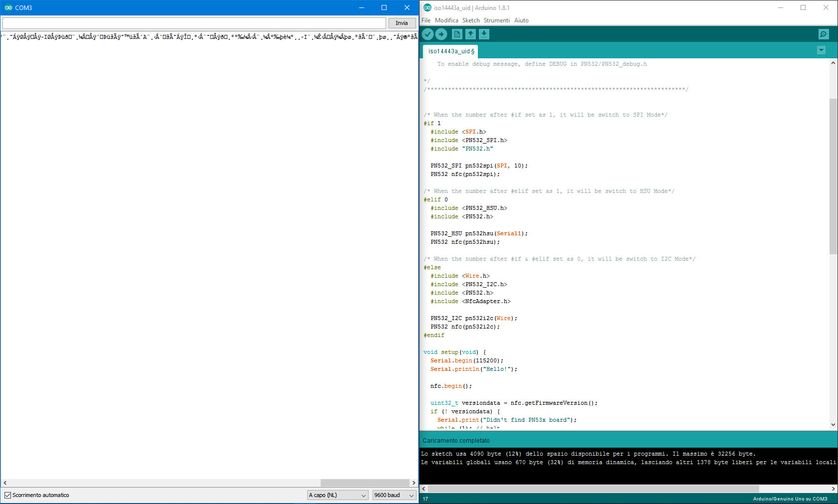Screen dimensions: 838x504
Task: Click the '#include <SPI.h>' line
Action: click(458, 132)
